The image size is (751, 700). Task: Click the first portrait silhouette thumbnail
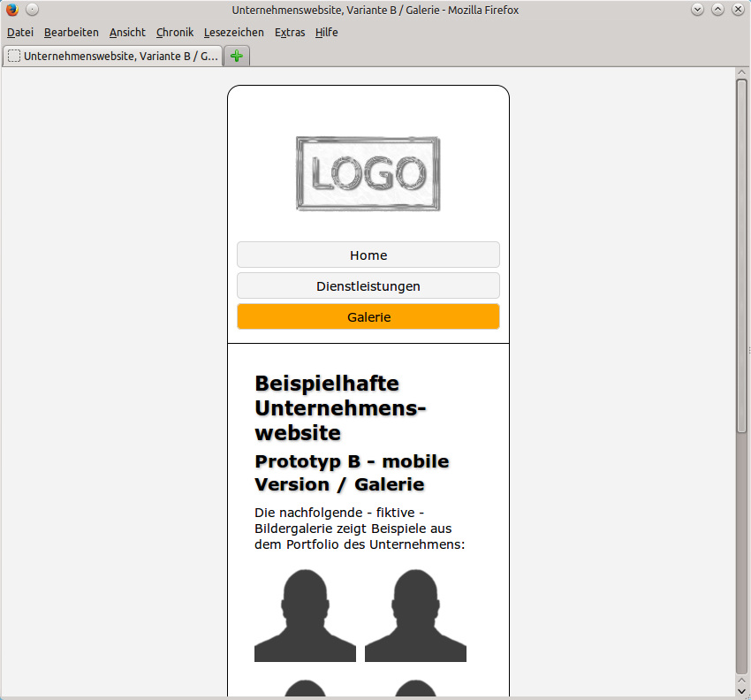pos(305,615)
